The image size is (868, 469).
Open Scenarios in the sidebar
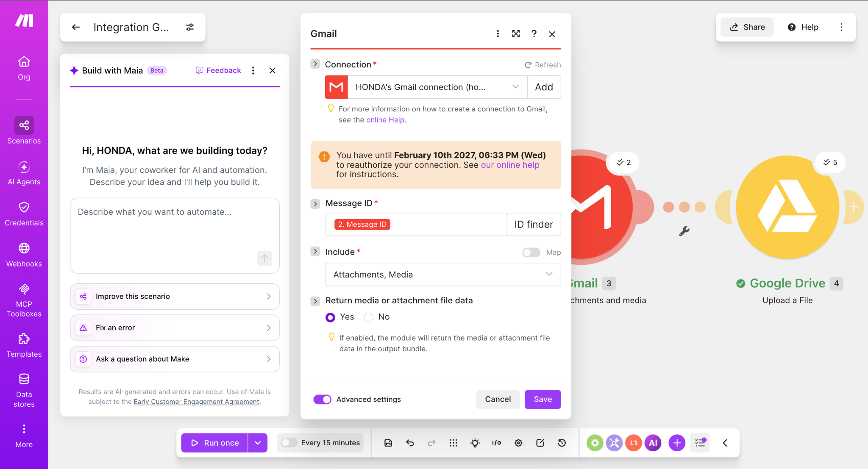[24, 130]
